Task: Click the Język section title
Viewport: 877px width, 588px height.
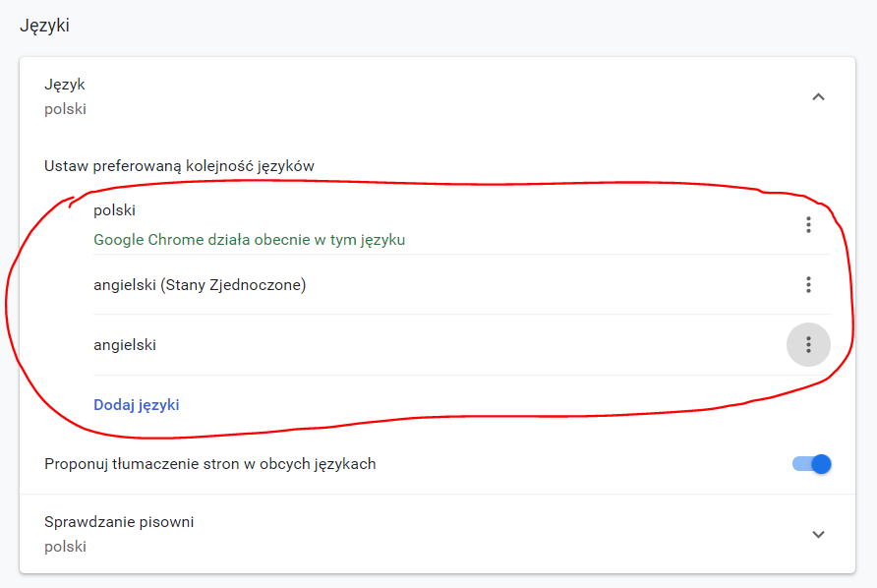Action: [x=65, y=85]
